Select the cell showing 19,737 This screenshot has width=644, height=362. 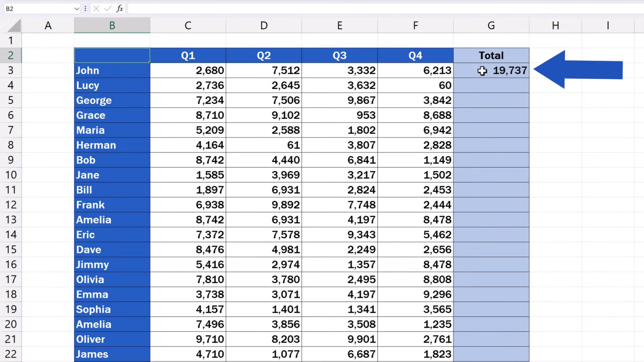491,70
